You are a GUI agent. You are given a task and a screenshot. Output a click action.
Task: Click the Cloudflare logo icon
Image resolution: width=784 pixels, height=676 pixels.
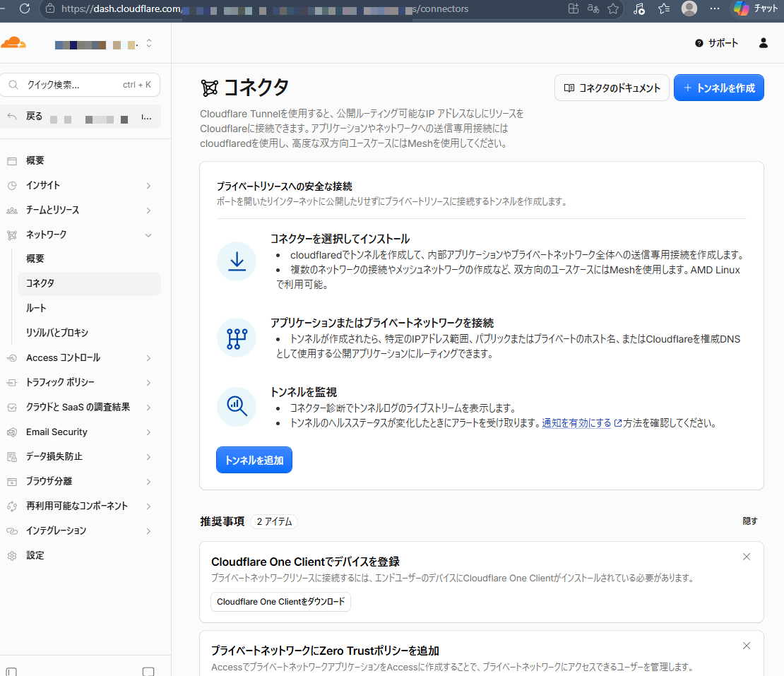click(13, 43)
